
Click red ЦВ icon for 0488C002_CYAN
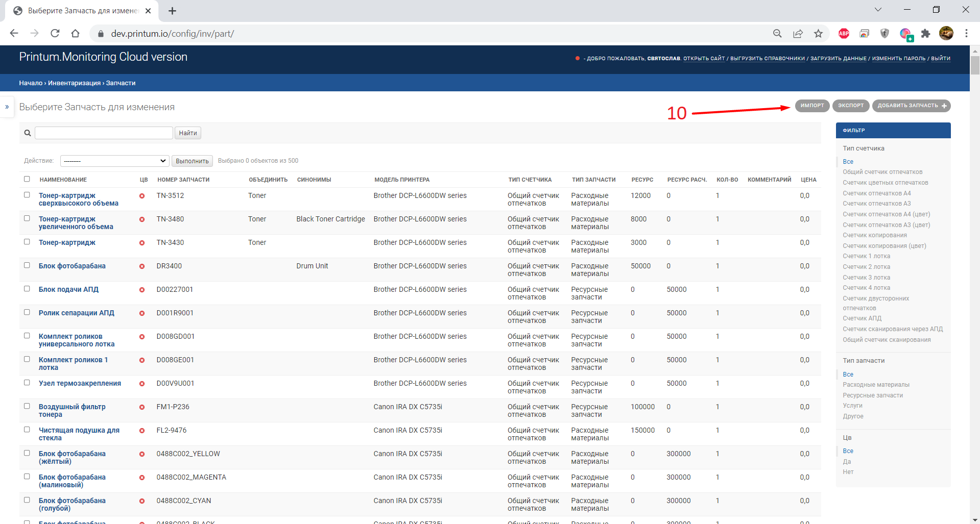(142, 501)
